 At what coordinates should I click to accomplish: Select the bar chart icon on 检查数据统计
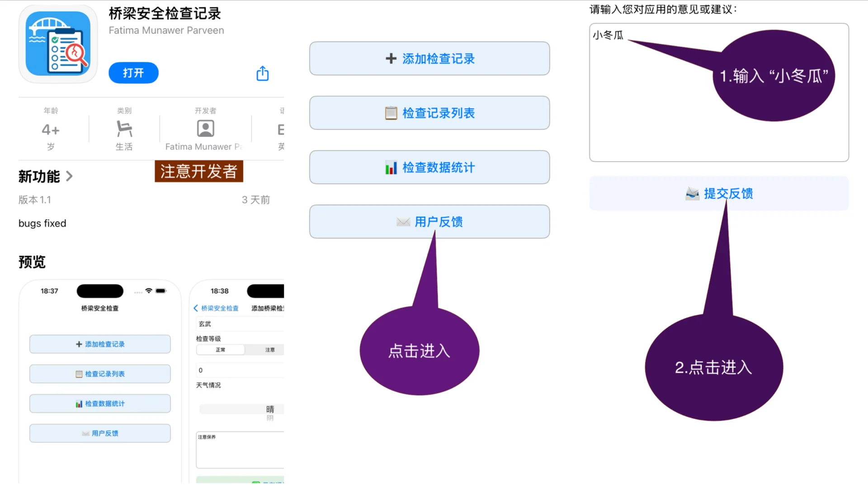point(391,167)
